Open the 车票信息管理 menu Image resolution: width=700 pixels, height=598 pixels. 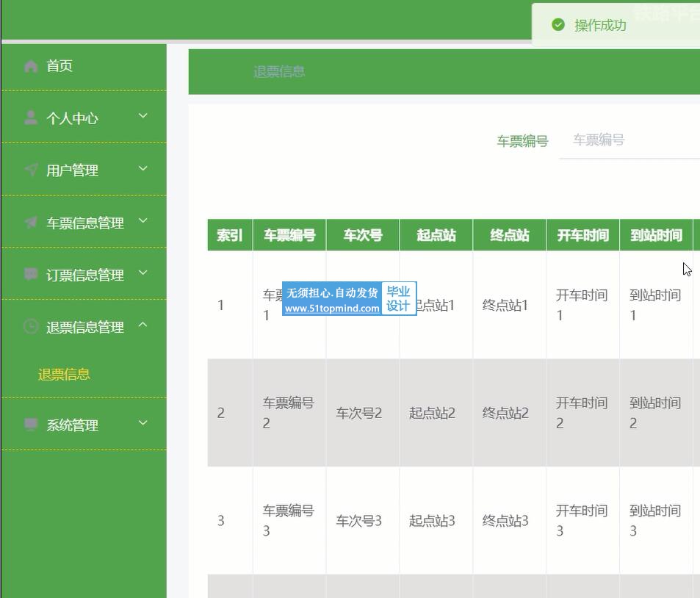[x=84, y=222]
